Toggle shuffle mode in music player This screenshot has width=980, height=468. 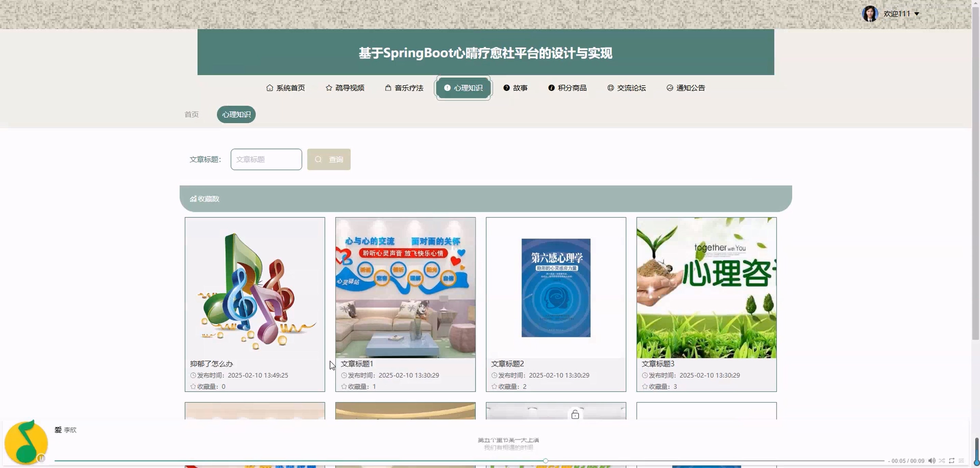point(942,461)
